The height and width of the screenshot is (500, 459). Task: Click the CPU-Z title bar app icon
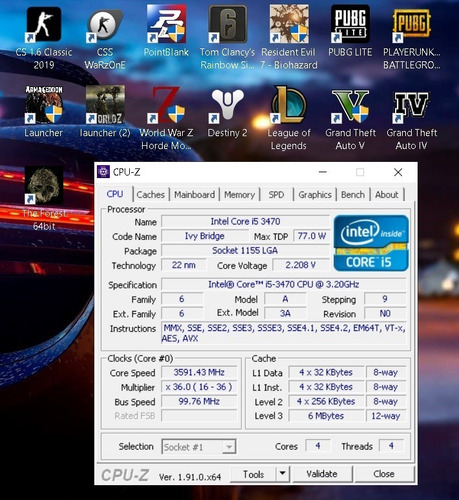(x=103, y=172)
